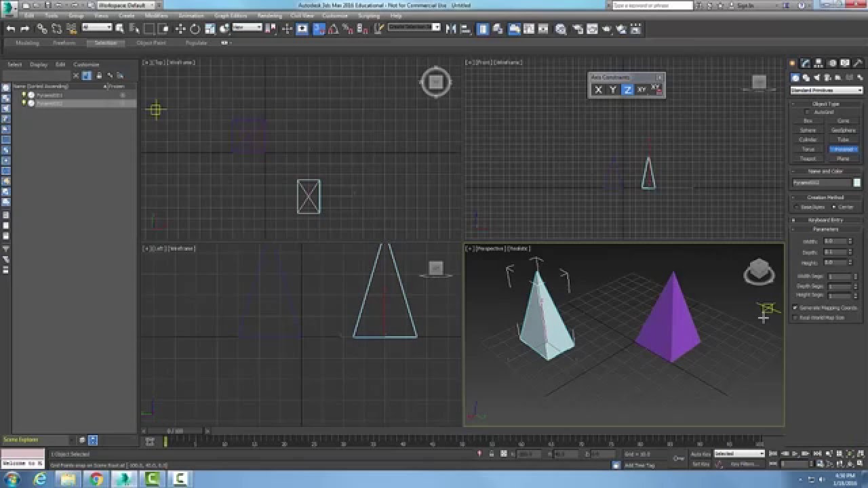Select the Y axis constraint

tap(612, 89)
